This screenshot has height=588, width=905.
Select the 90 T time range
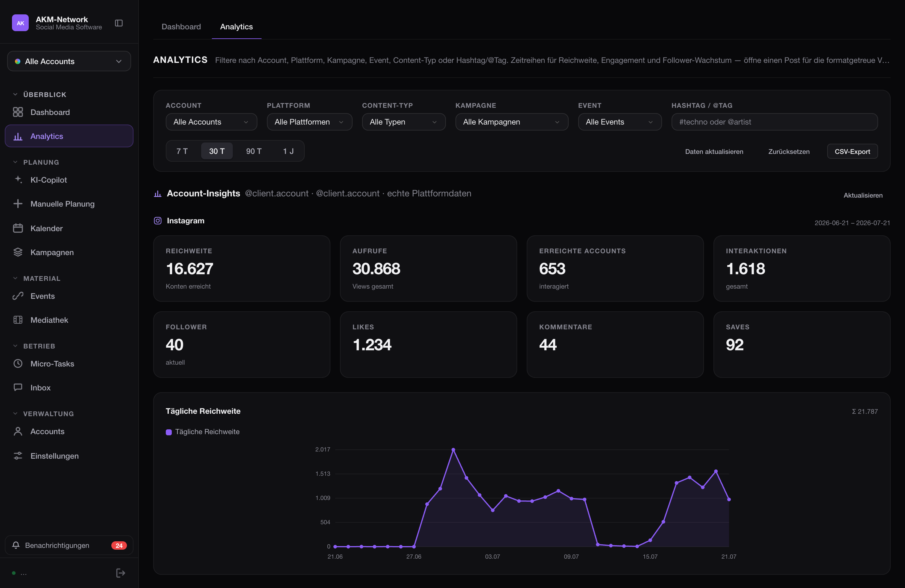(253, 151)
